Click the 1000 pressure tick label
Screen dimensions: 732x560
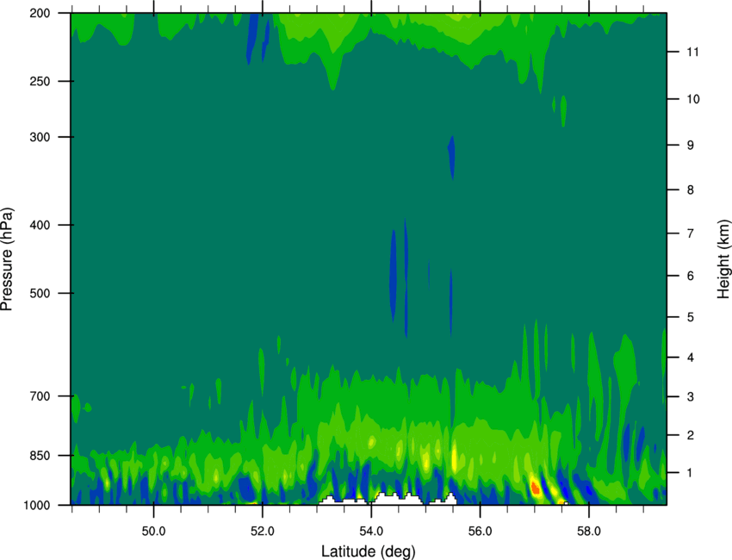pos(37,505)
